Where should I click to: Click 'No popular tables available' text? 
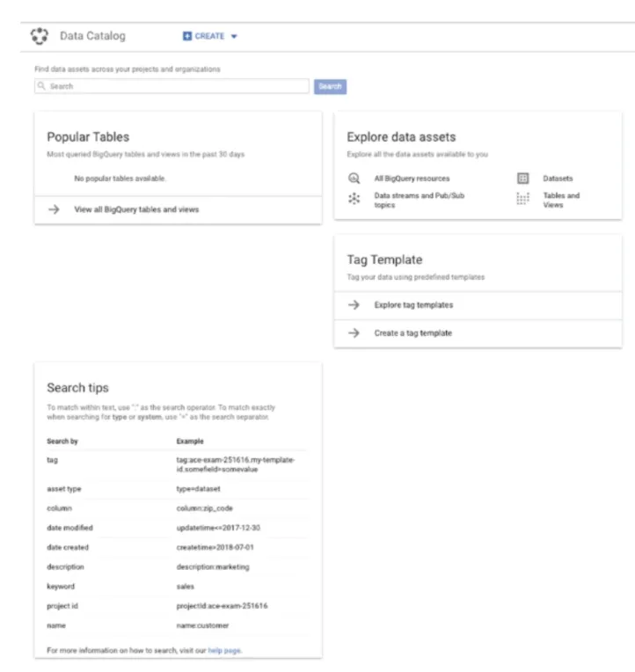(x=120, y=179)
